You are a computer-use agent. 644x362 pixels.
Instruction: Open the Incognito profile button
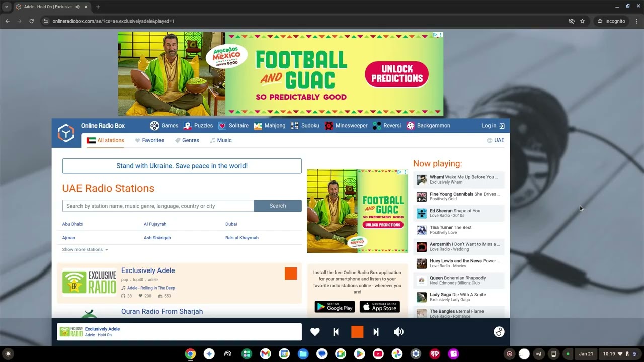[612, 21]
